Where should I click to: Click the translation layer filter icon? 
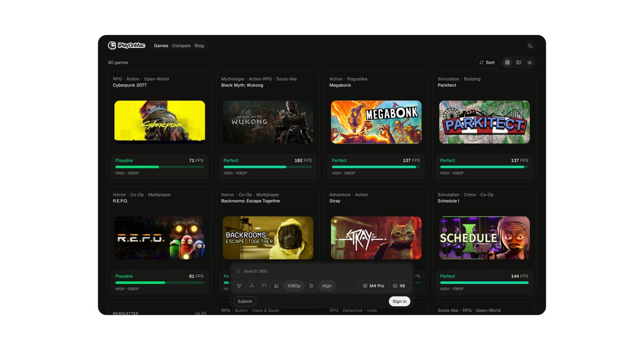(252, 286)
